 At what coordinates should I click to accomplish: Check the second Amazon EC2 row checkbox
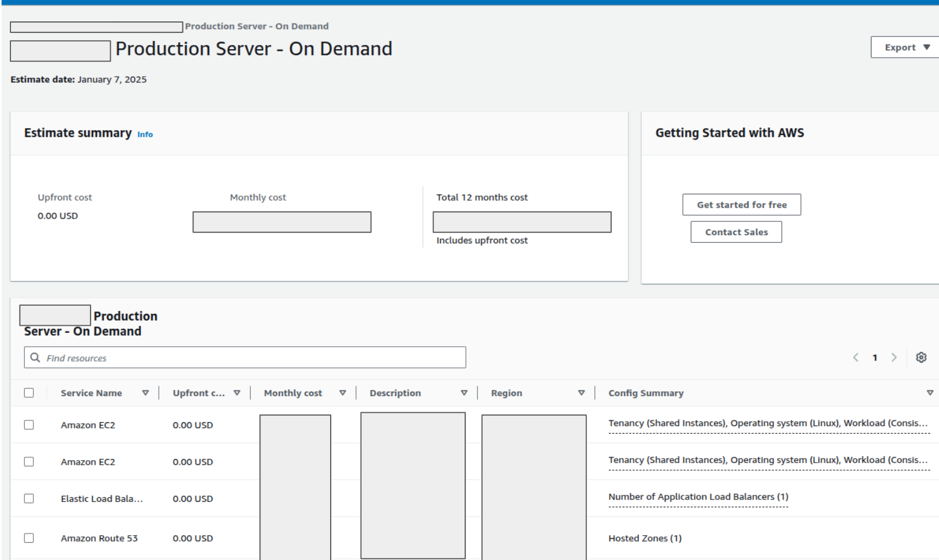29,462
